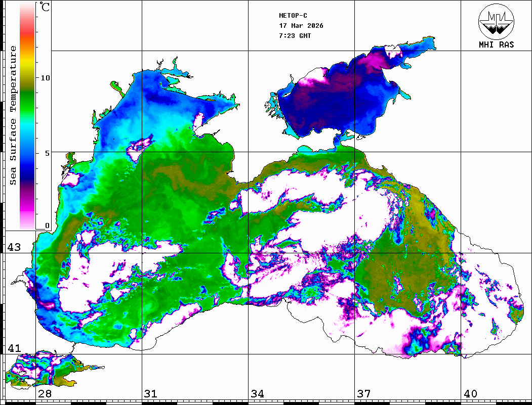Click the °C unit label above scale
This screenshot has height=405, width=532.
click(45, 9)
